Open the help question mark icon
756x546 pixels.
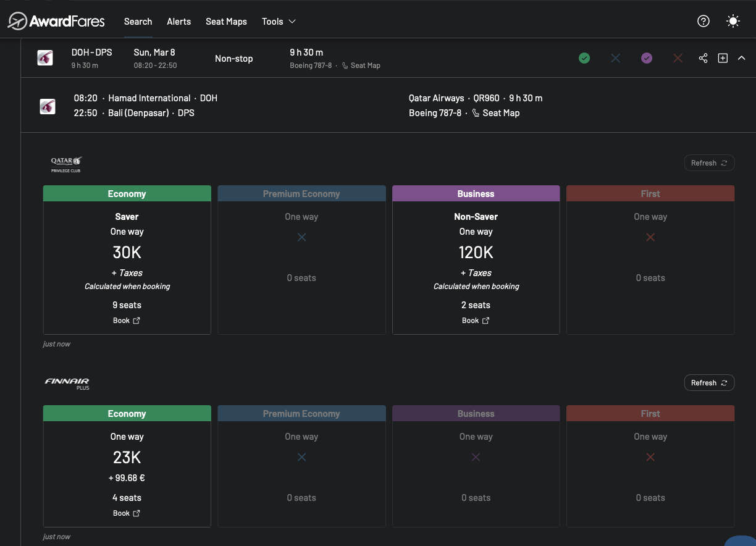pyautogui.click(x=703, y=21)
